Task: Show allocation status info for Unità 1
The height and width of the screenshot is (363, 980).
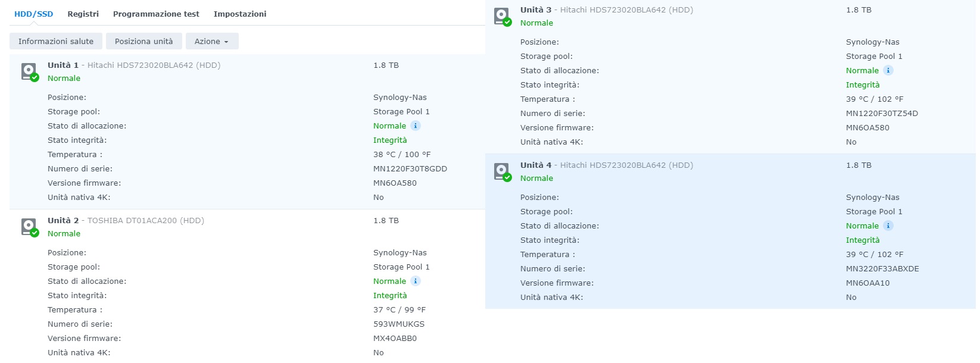Action: pos(416,126)
